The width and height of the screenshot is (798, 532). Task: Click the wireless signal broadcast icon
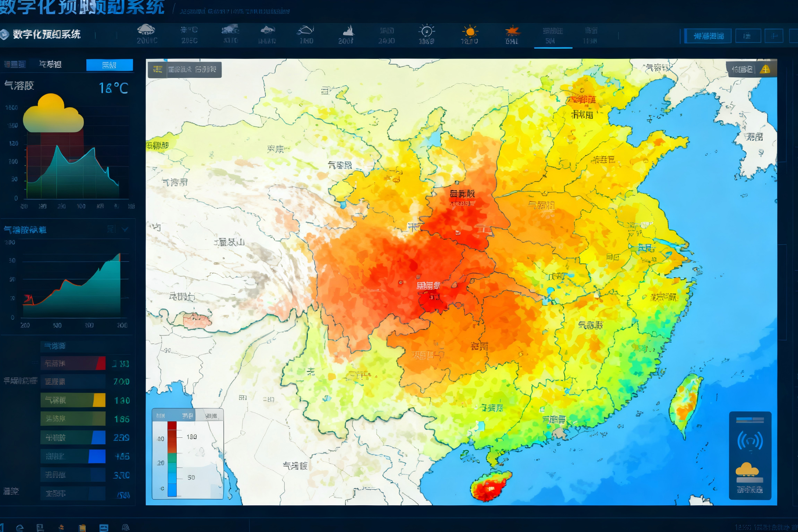pos(750,441)
